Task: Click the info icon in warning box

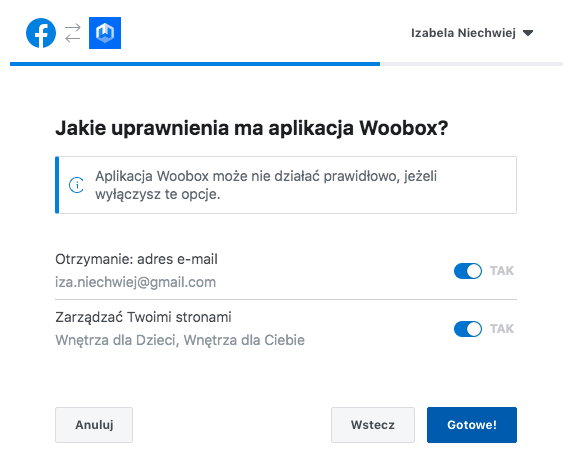Action: click(77, 185)
